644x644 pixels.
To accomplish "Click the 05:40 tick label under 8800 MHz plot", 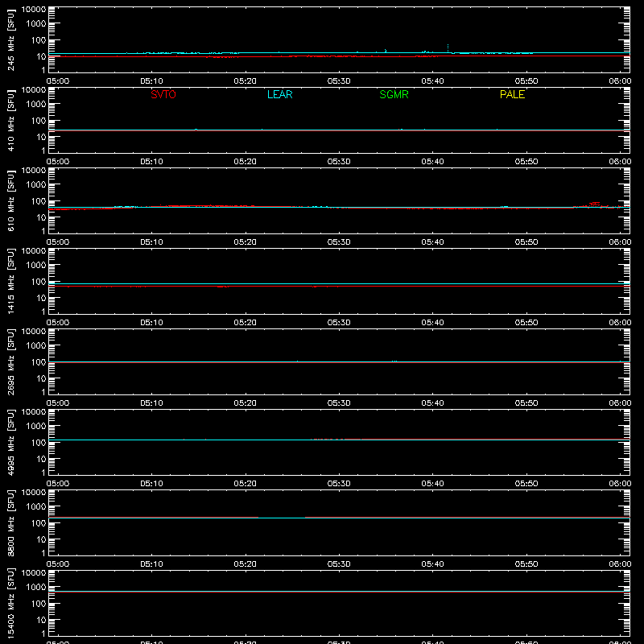I will pos(432,564).
